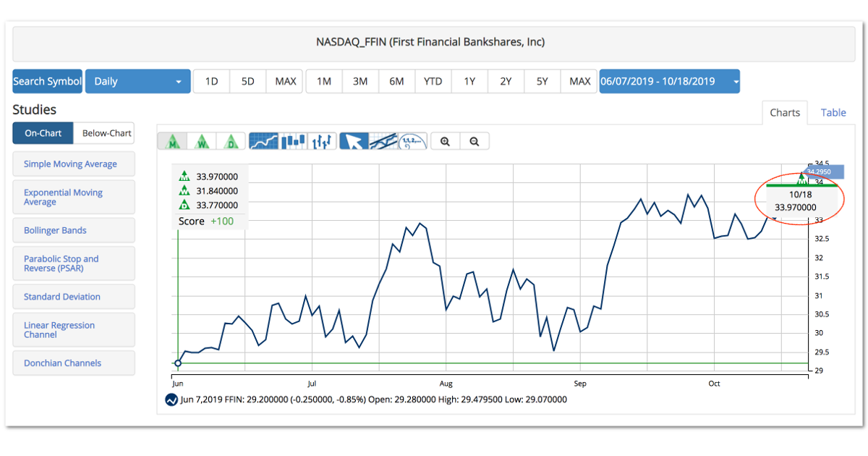Switch to candlestick chart type
The image size is (868, 456).
(294, 141)
